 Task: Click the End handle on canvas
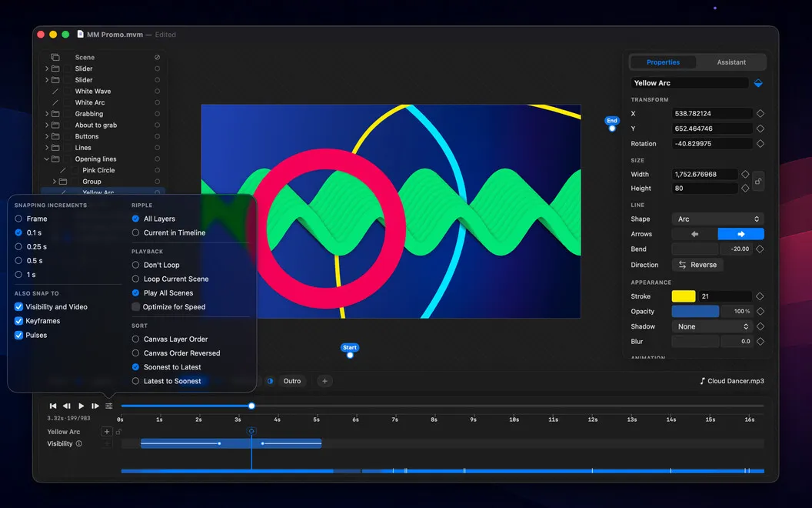coord(612,129)
